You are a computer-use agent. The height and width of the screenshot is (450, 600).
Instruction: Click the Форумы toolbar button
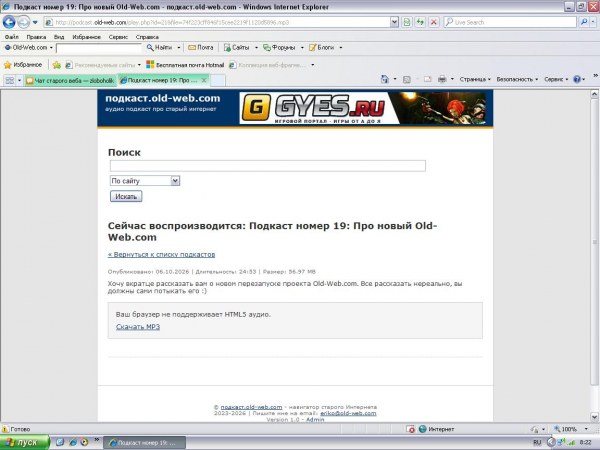tap(279, 47)
